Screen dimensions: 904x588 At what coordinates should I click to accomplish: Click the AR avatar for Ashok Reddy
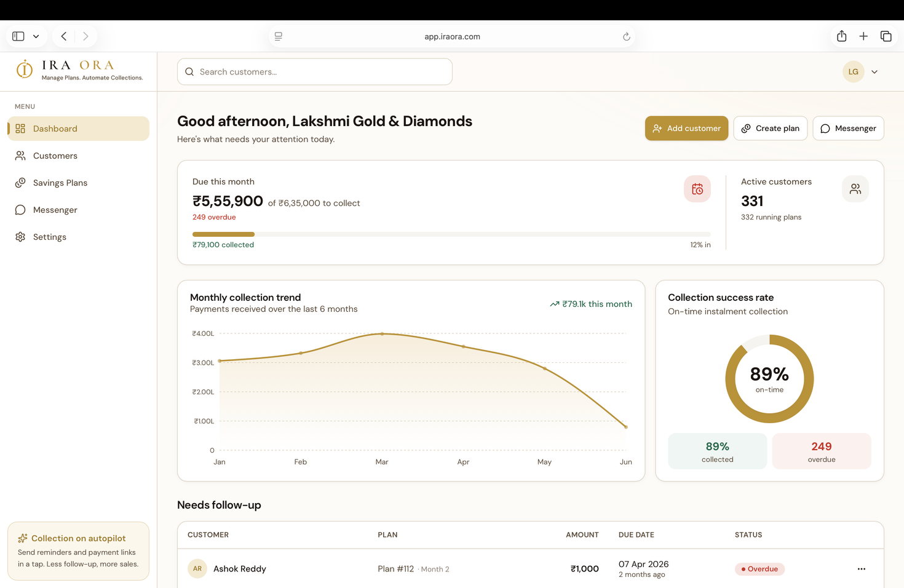[197, 569]
